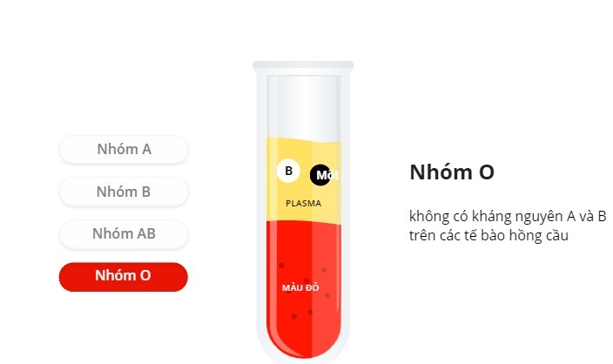613x364 pixels.
Task: Select the Nhóm B blood group button
Action: 124,192
